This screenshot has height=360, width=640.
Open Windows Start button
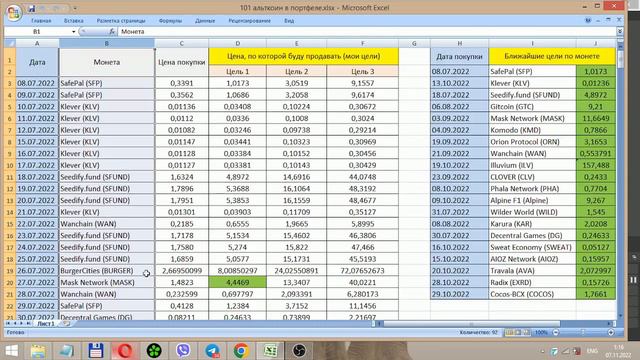11,350
